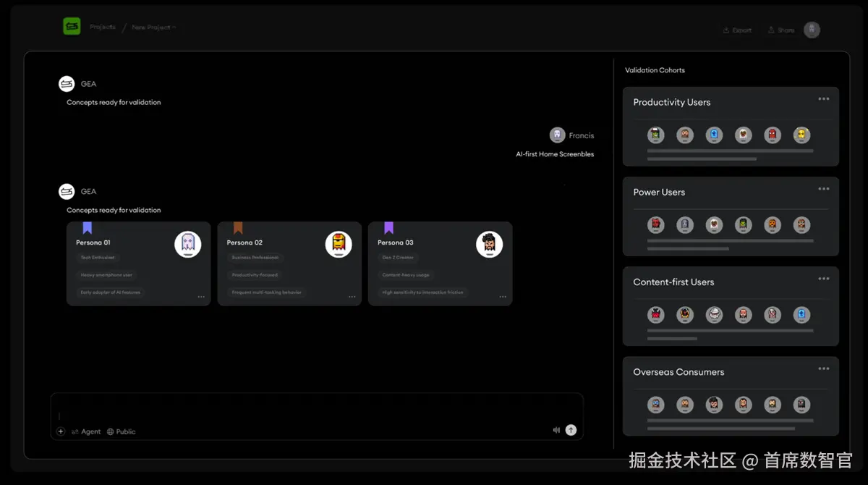Viewport: 868px width, 485px height.
Task: Click the yellow avatar in Productivity Users
Action: [x=801, y=135]
